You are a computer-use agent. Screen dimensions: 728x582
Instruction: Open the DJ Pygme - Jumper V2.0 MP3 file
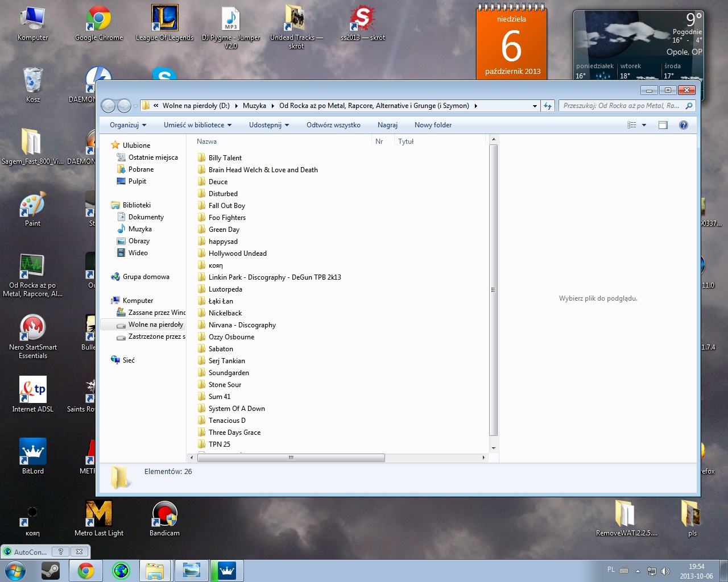(231, 27)
